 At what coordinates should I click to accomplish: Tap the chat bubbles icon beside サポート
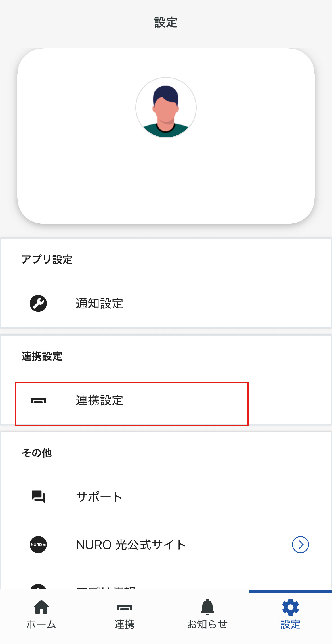click(38, 497)
